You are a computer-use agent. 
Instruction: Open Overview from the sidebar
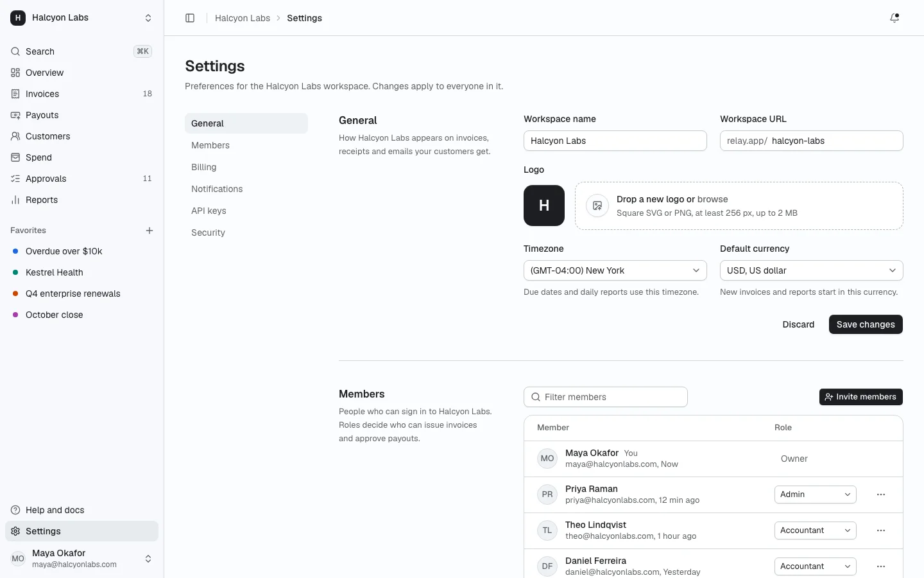pyautogui.click(x=81, y=73)
